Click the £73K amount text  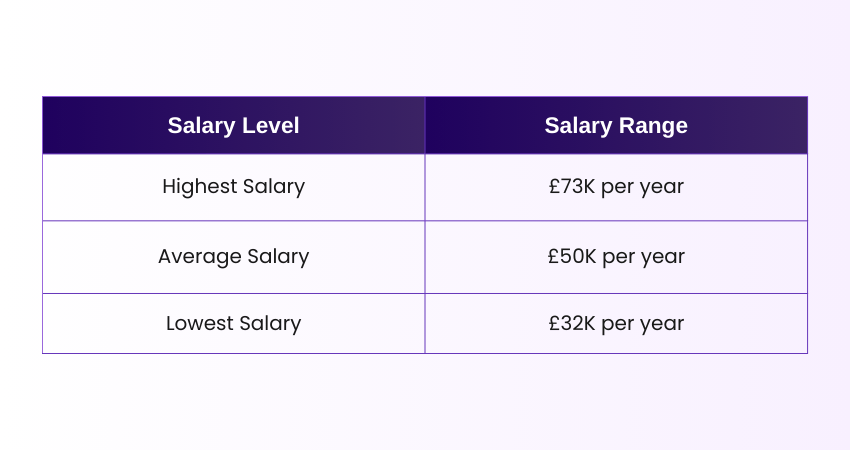pyautogui.click(x=572, y=187)
